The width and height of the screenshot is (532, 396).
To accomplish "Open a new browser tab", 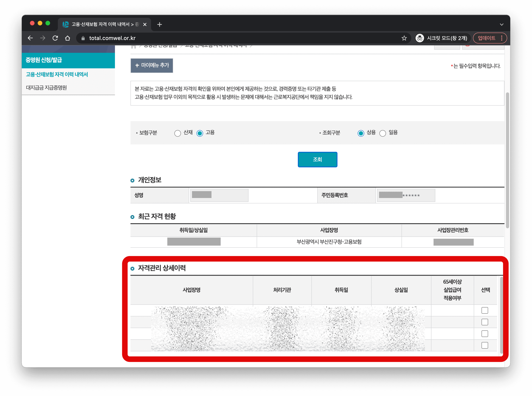I will click(x=159, y=24).
